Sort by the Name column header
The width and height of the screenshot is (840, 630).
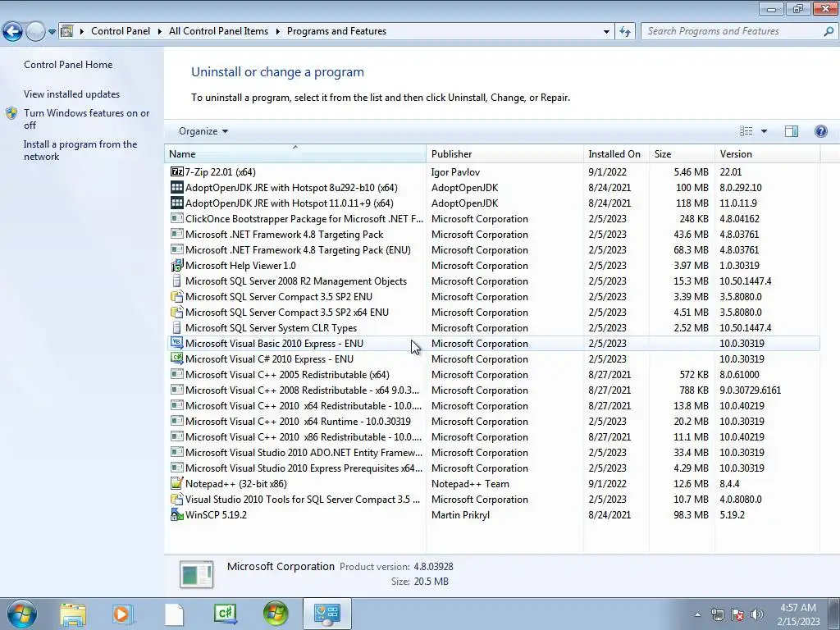295,153
